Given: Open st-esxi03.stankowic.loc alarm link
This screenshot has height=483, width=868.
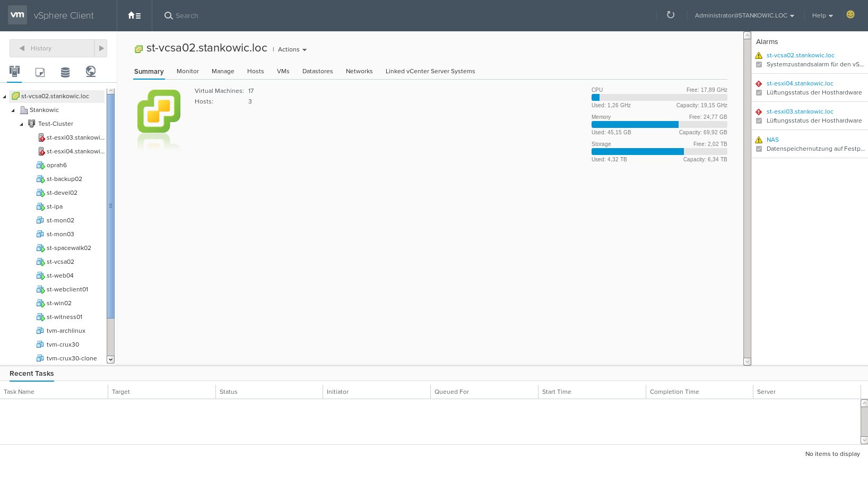Looking at the screenshot, I should click(x=800, y=111).
